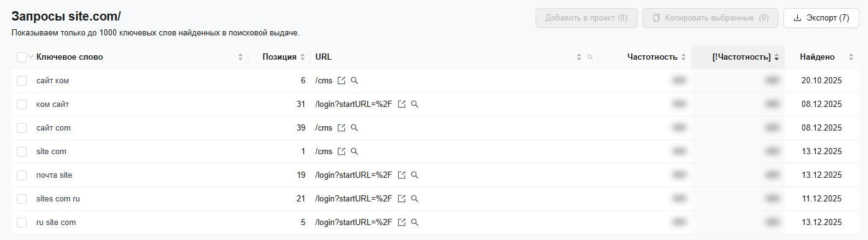Viewport: 868px width, 240px height.
Task: Click the magnifier icon in 'ru site com' row
Action: click(x=414, y=223)
